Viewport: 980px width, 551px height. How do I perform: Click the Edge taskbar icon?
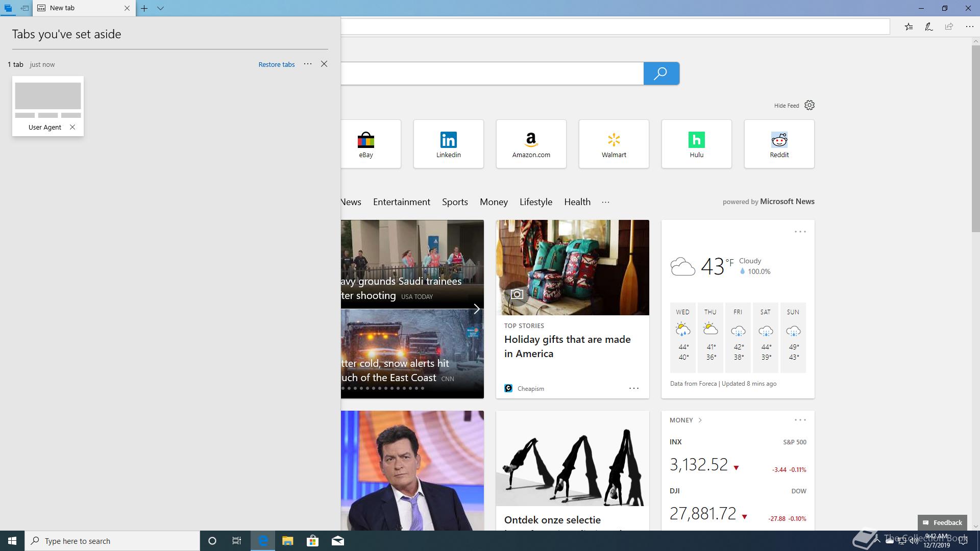263,541
